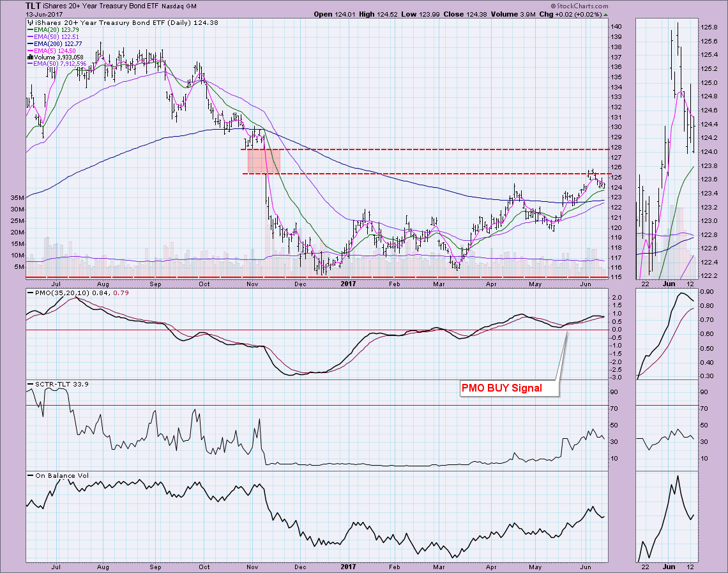
Task: Click the 128 price axis label
Action: [x=617, y=147]
